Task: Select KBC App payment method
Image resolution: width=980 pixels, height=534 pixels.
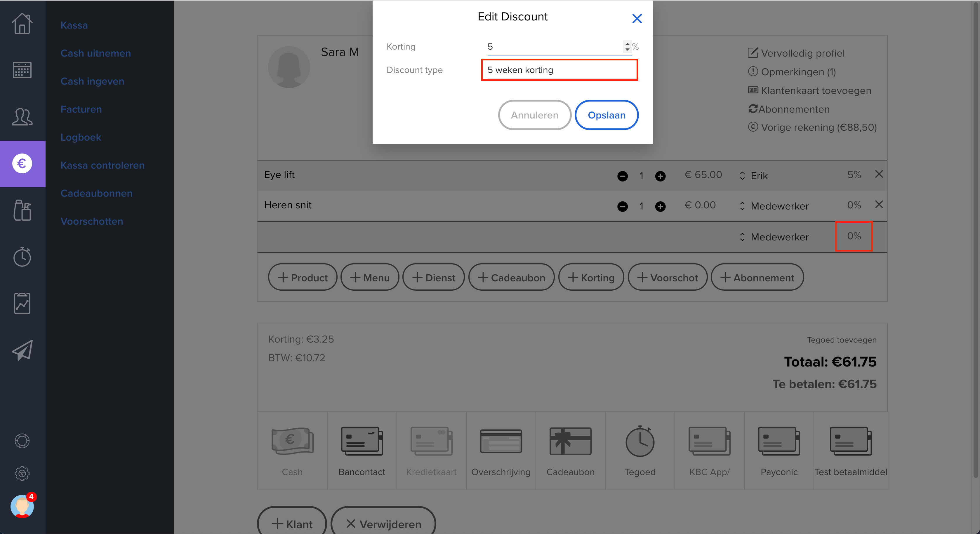Action: [710, 451]
